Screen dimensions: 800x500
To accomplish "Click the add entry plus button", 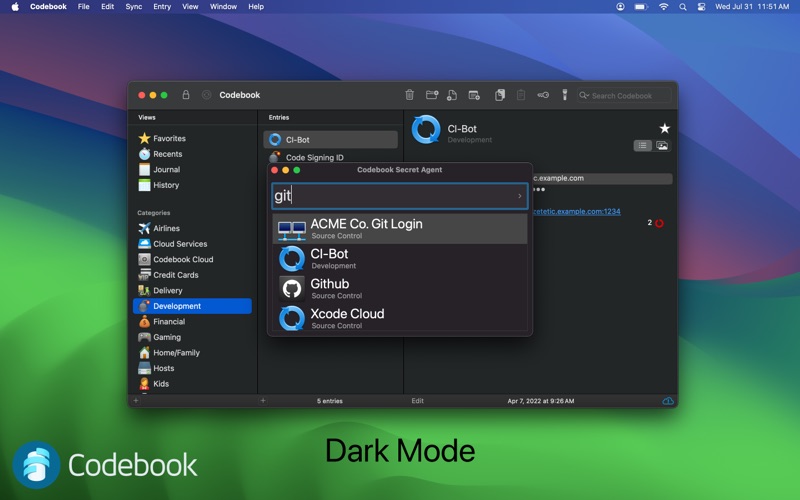I will coord(263,401).
